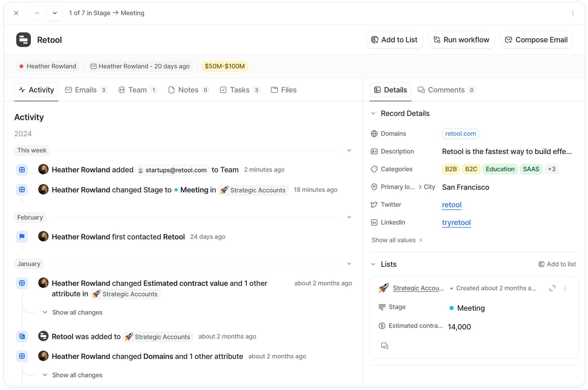Collapse the Record Details section
This screenshot has width=588, height=390.
pyautogui.click(x=373, y=113)
